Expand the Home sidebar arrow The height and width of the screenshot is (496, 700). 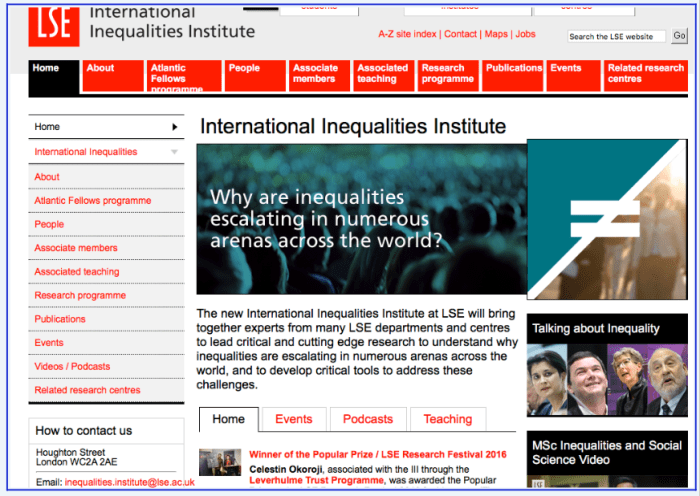coord(175,127)
